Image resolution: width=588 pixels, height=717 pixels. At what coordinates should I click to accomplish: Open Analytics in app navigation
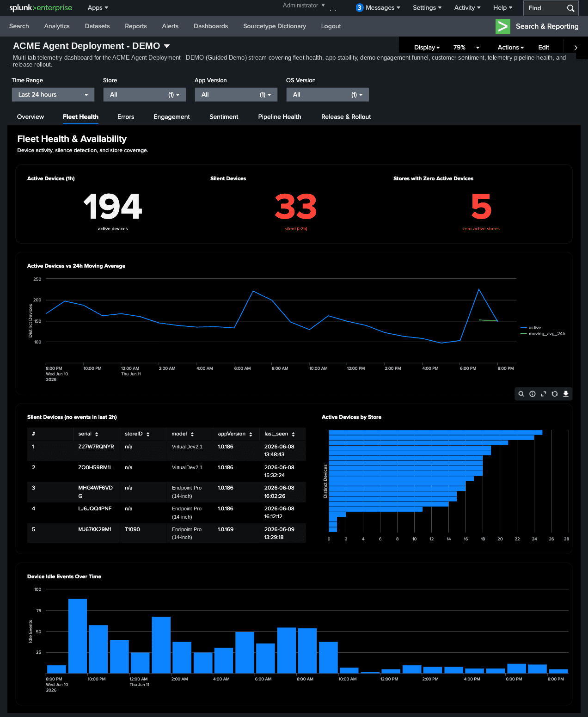point(57,26)
